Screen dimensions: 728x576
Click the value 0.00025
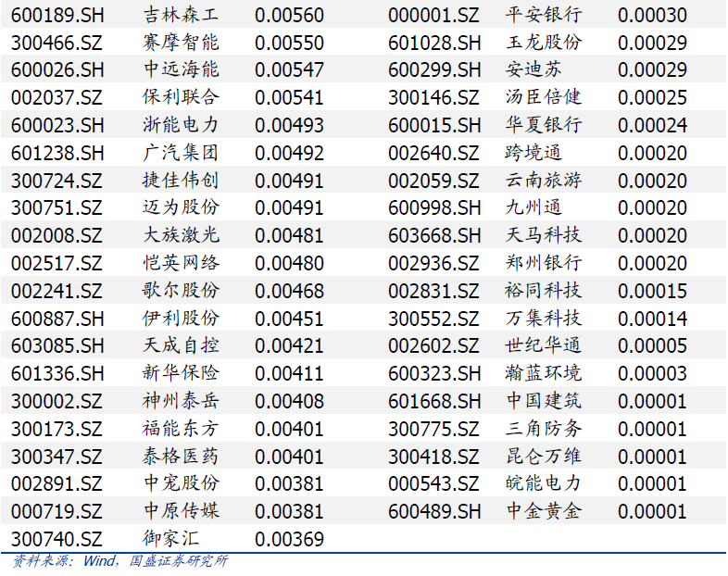pyautogui.click(x=652, y=98)
